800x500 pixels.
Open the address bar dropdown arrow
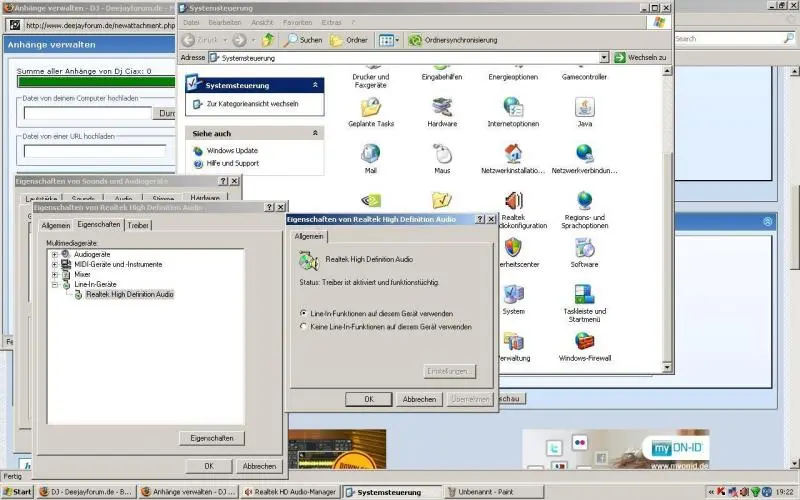click(605, 58)
